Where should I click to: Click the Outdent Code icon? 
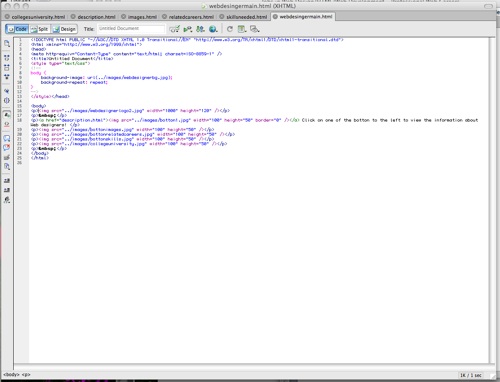pos(7,190)
